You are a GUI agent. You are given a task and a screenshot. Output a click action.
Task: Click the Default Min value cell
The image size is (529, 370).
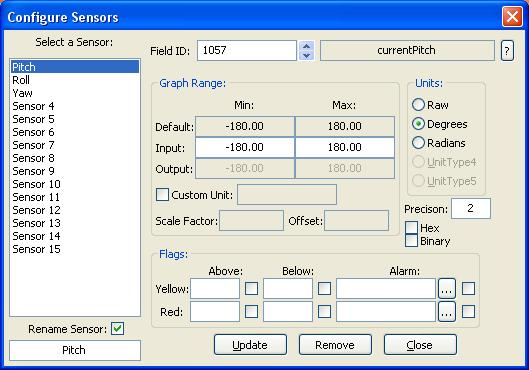coord(245,126)
